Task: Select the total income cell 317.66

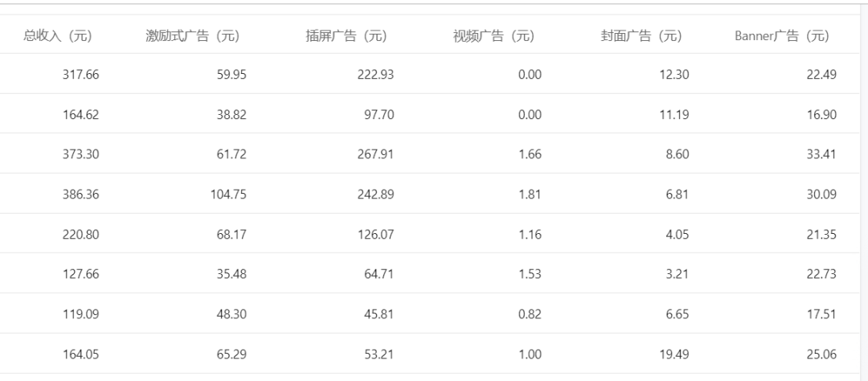Action: click(81, 75)
